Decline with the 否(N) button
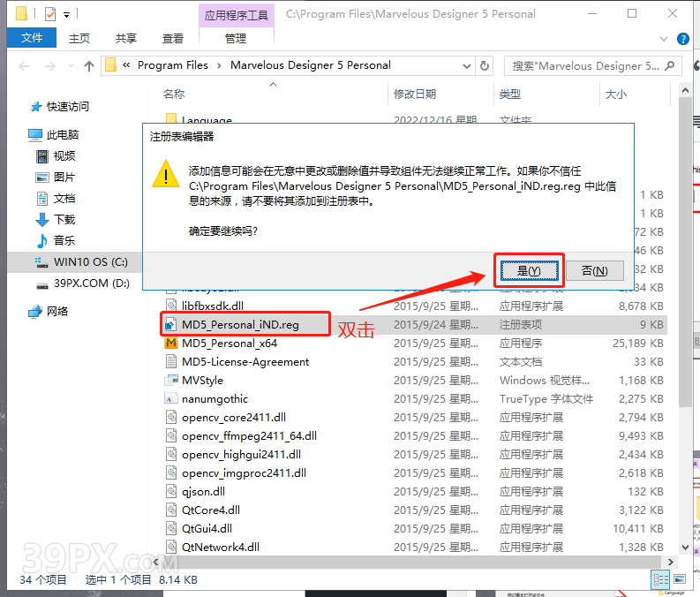The image size is (700, 597). coord(595,270)
